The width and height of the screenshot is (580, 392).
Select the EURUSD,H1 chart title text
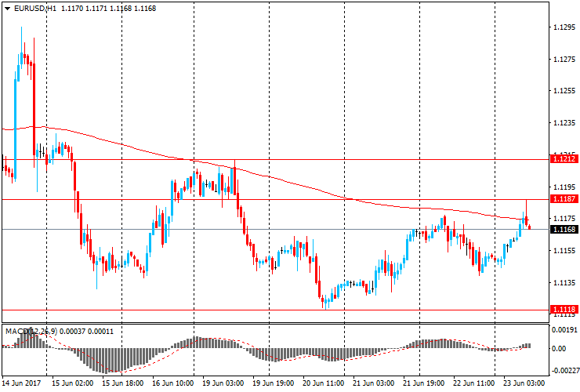35,8
